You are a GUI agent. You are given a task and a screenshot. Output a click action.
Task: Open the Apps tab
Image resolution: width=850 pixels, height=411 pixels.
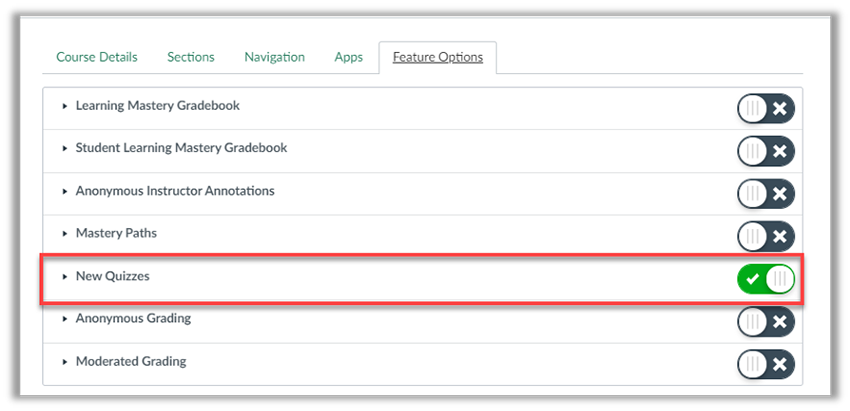(349, 57)
